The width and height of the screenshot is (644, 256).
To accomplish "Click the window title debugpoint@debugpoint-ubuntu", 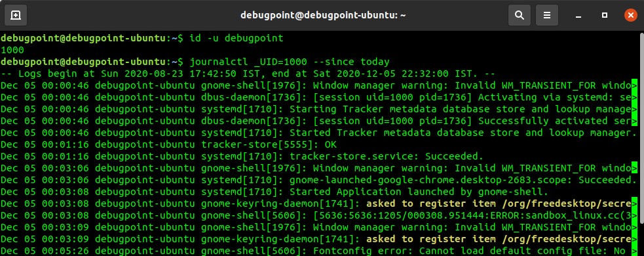I will click(x=323, y=15).
